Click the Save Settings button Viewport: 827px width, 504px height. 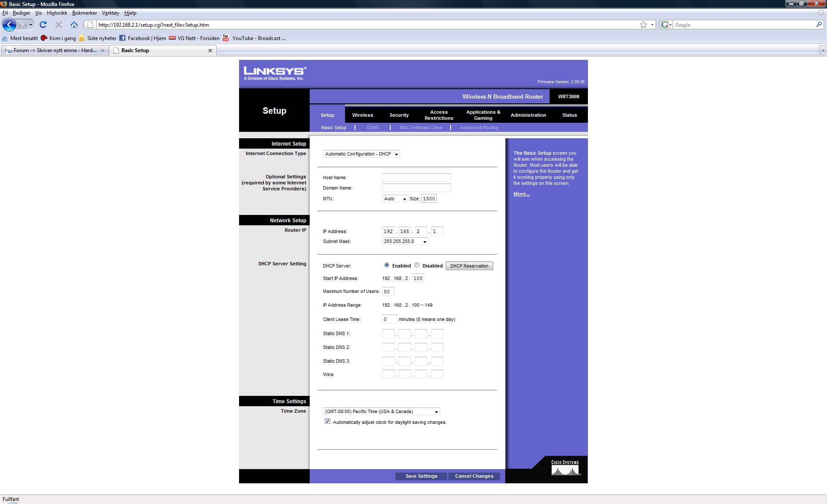(x=421, y=476)
